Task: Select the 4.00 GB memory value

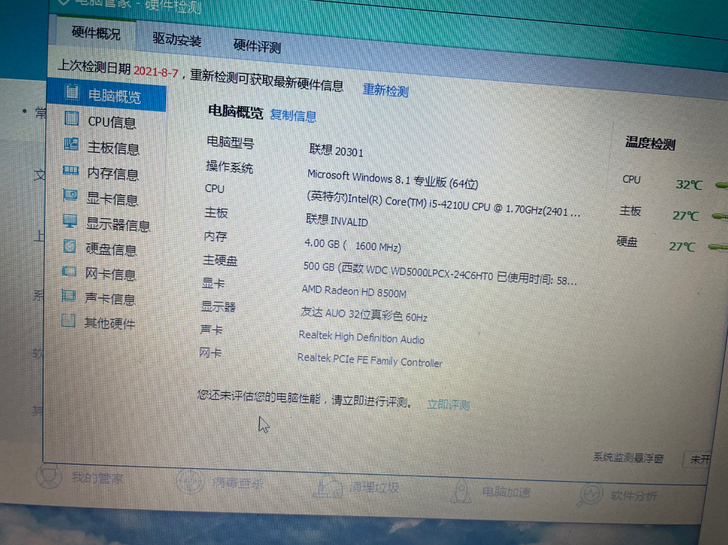Action: 352,245
